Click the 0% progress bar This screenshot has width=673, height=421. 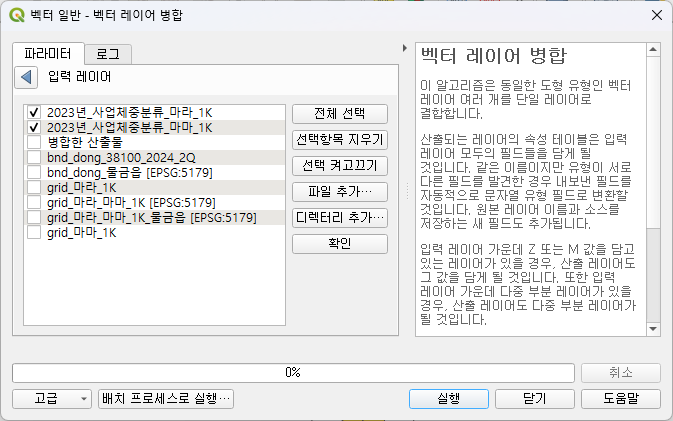[x=294, y=373]
